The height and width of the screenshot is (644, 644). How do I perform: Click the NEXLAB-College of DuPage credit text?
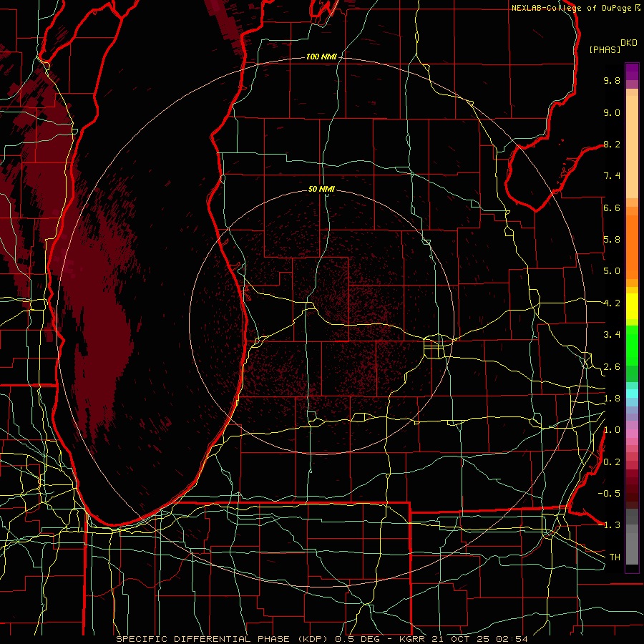[x=572, y=8]
